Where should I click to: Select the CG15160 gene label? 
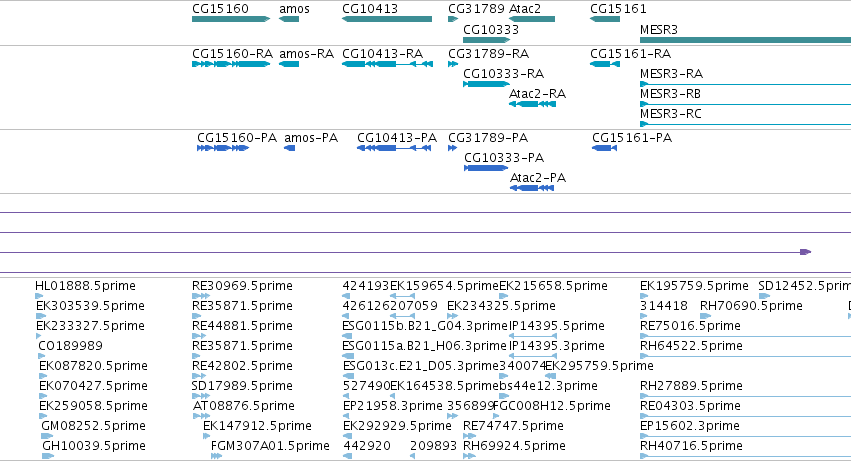pyautogui.click(x=220, y=9)
